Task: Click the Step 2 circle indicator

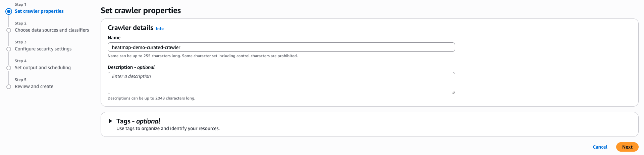Action: point(9,30)
